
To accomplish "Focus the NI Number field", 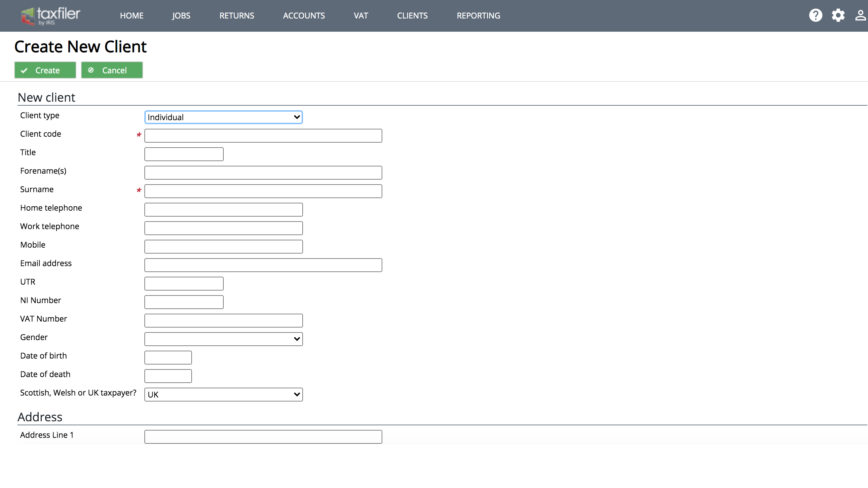I will tap(184, 302).
